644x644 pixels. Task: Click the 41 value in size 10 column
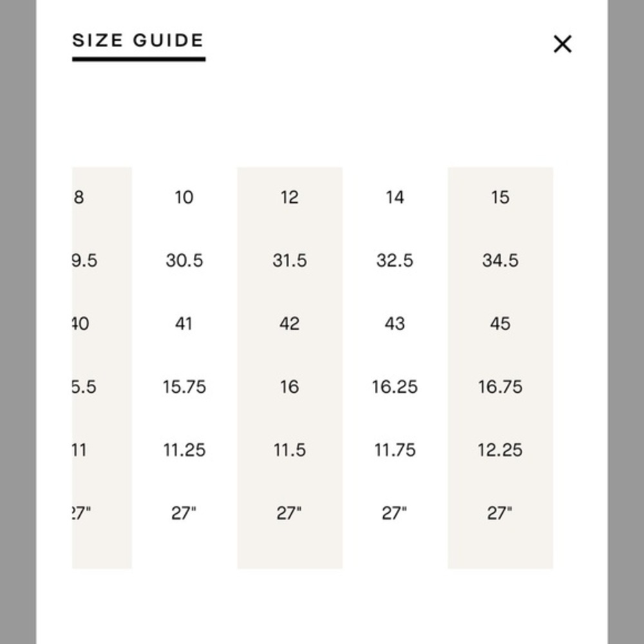[x=184, y=324]
